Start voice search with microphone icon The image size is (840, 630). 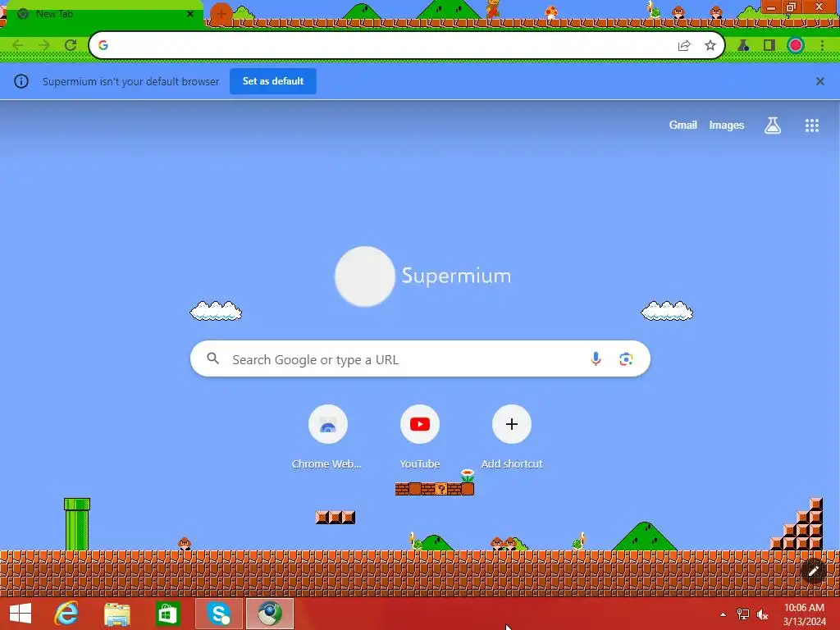coord(596,358)
